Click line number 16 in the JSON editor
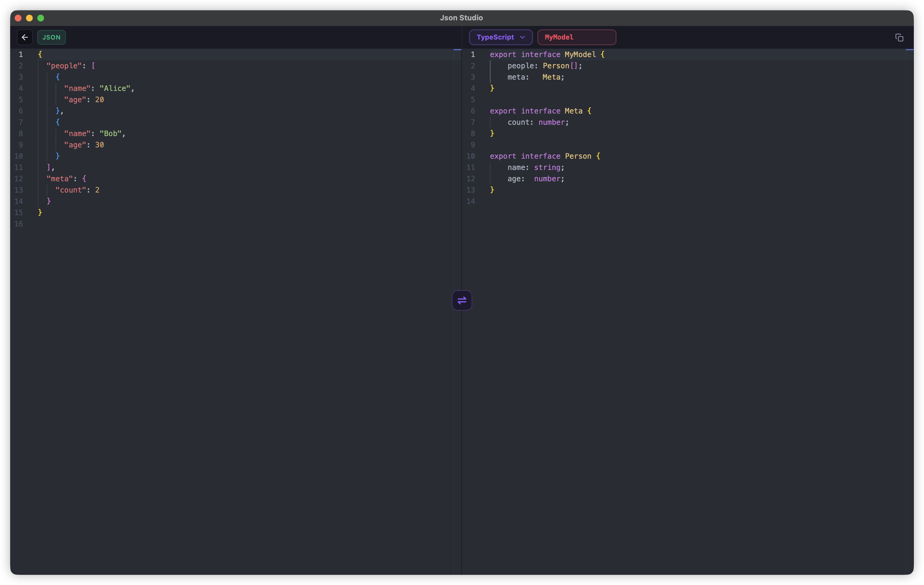The image size is (924, 585). (x=18, y=224)
